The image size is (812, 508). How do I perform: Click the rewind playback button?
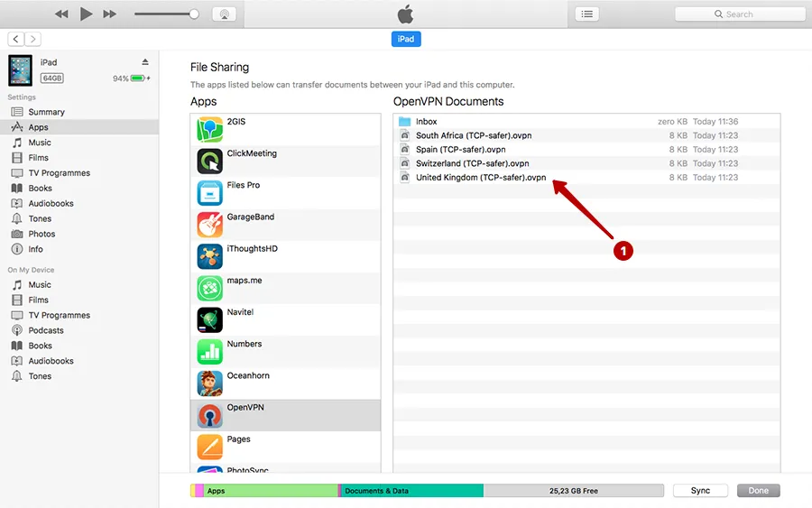point(61,14)
